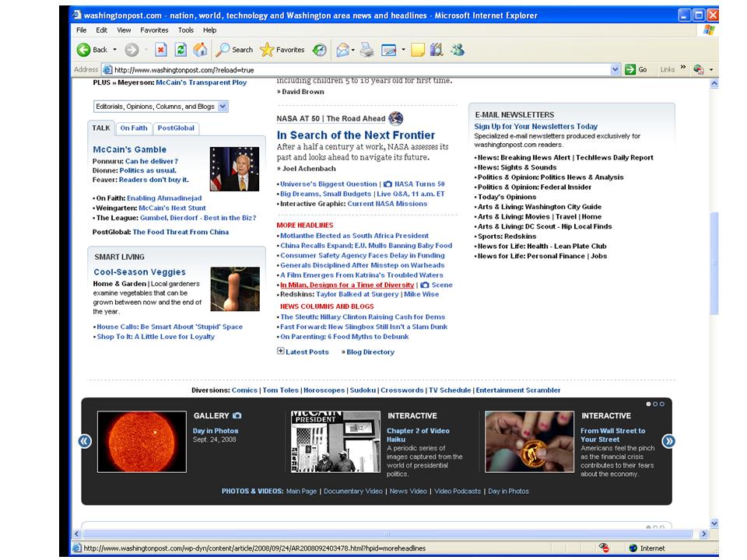
Task: Open the Editorials, Opinions, Columns, and Blogs dropdown
Action: 161,107
